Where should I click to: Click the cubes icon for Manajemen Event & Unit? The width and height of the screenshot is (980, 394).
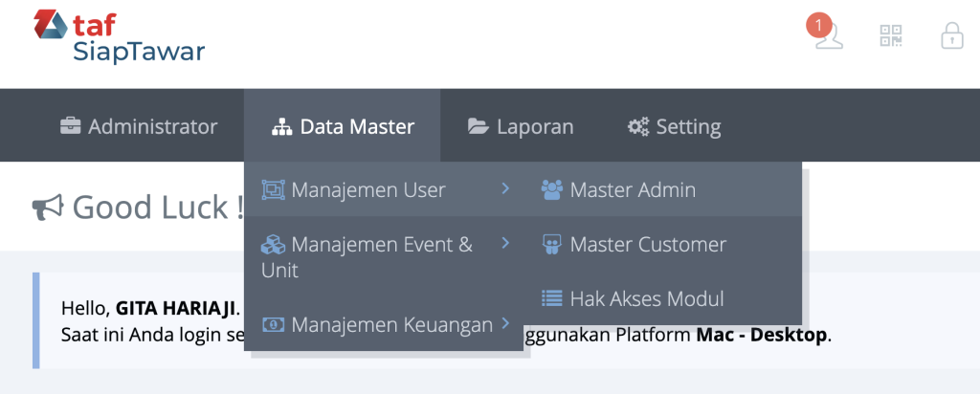(x=273, y=244)
